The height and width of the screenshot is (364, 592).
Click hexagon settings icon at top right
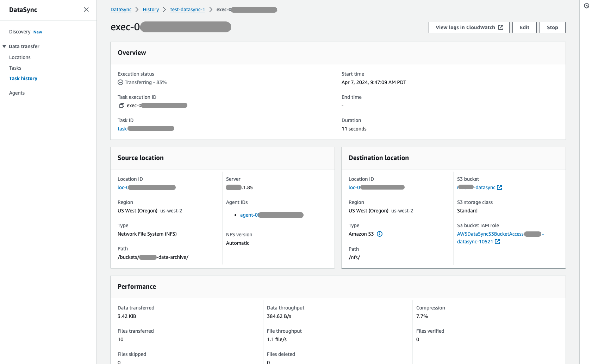tap(587, 6)
